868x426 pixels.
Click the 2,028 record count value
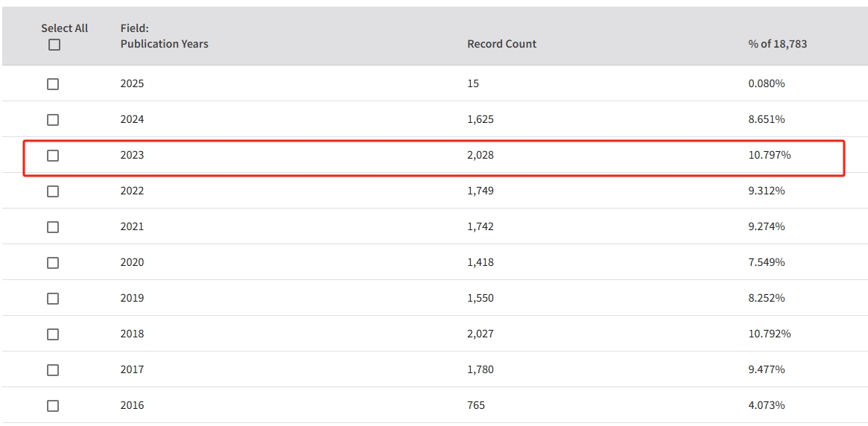(481, 156)
